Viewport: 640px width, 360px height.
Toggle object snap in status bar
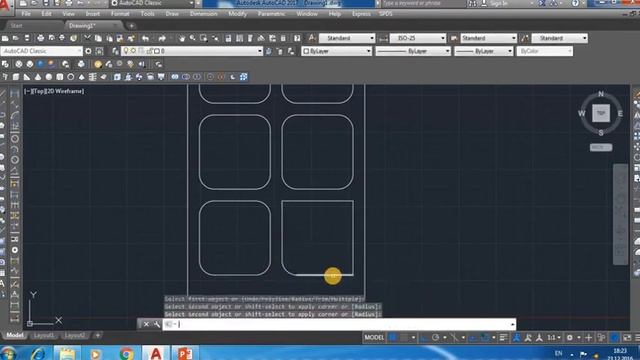[484, 338]
